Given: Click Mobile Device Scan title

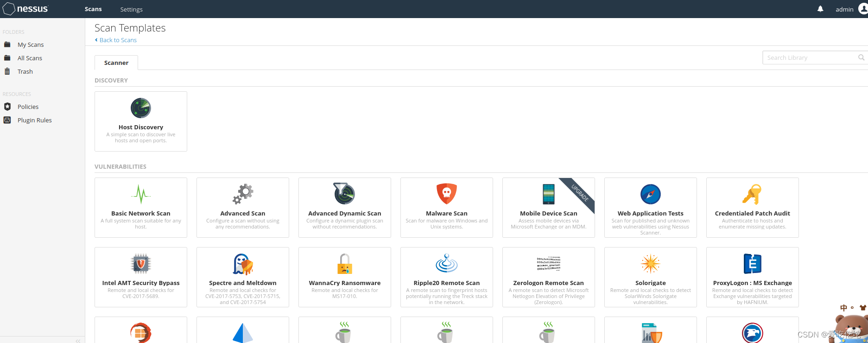Looking at the screenshot, I should [549, 213].
